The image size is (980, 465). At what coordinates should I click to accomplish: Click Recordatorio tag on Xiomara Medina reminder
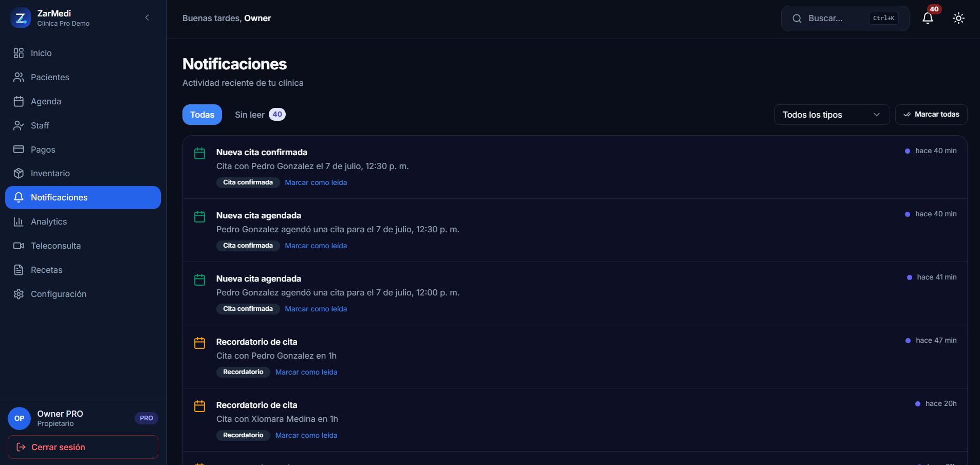tap(243, 435)
